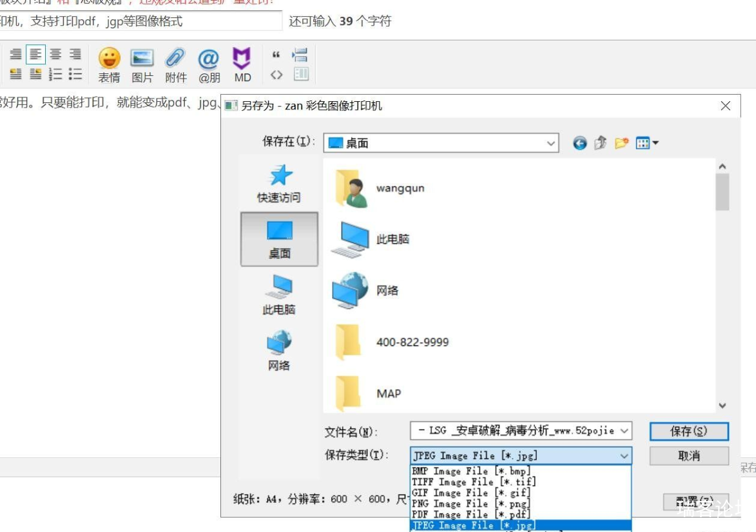Apply left alignment in the editor toolbar
This screenshot has height=532, width=756.
tap(35, 55)
